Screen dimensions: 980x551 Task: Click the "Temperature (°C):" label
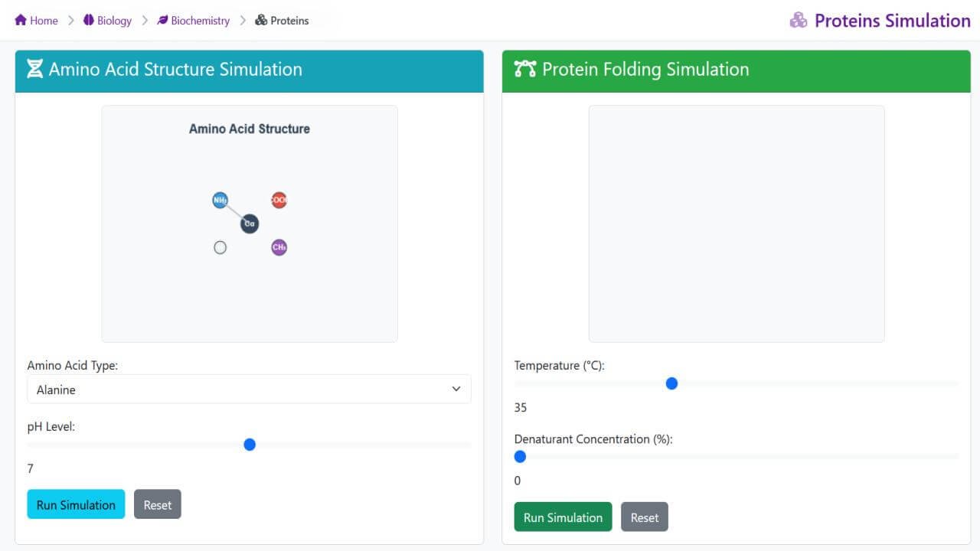[560, 366]
